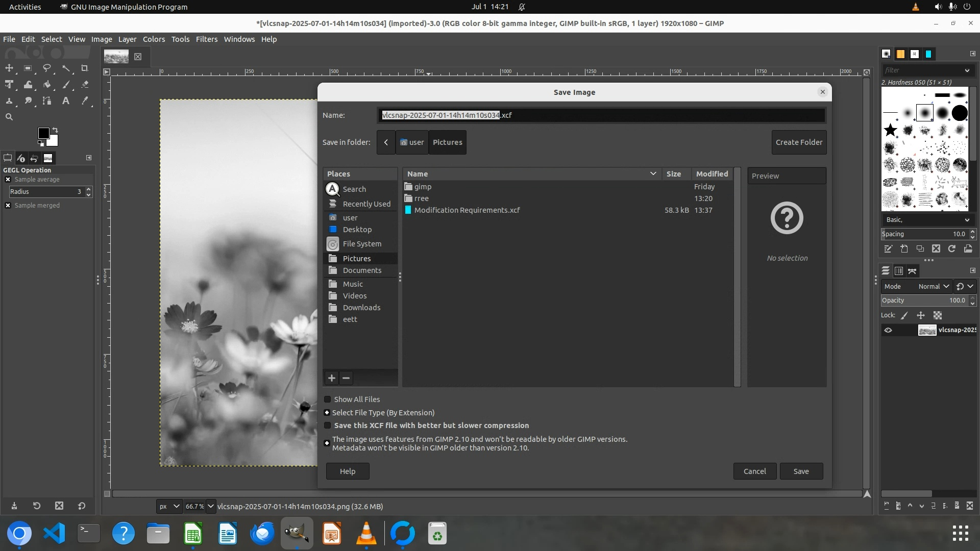Hide the vlcsnap layer via eye icon

(x=888, y=330)
